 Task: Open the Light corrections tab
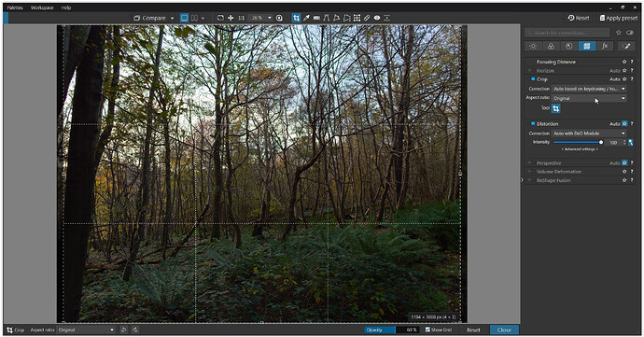click(x=533, y=46)
